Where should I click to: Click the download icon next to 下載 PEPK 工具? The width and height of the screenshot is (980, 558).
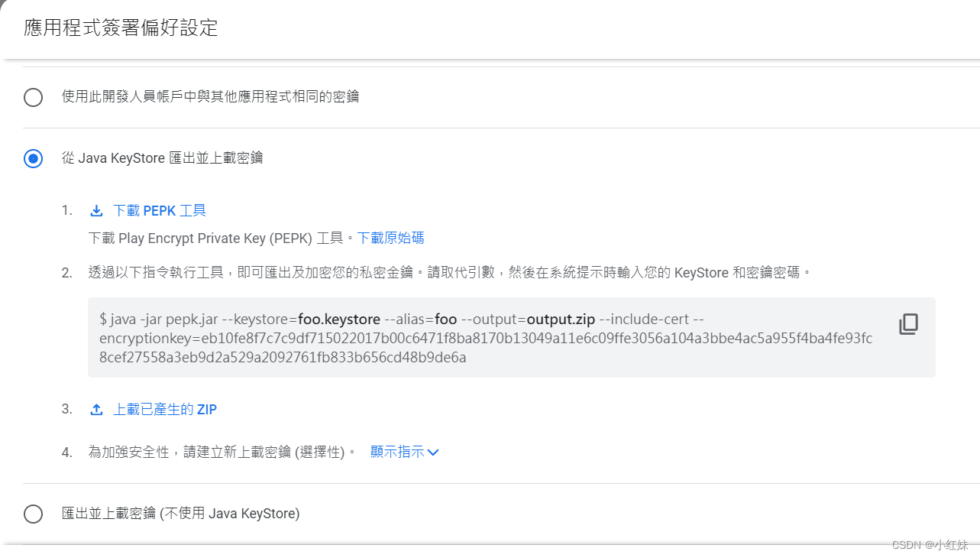tap(96, 211)
